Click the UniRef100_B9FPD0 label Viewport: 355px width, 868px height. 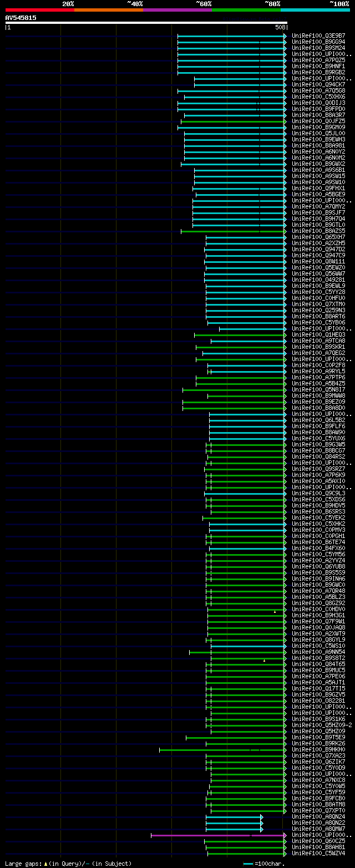pyautogui.click(x=318, y=109)
